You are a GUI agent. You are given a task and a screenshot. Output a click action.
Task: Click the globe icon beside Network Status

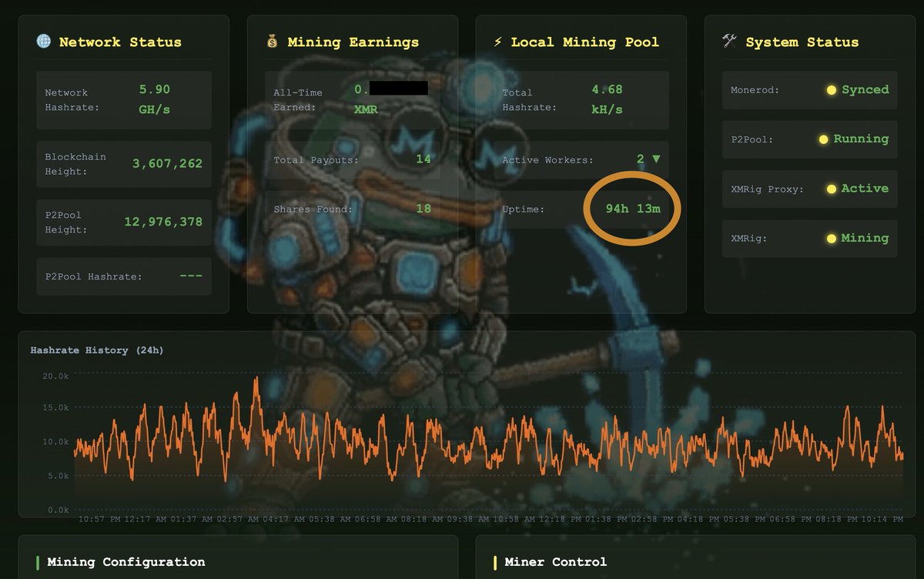[43, 42]
